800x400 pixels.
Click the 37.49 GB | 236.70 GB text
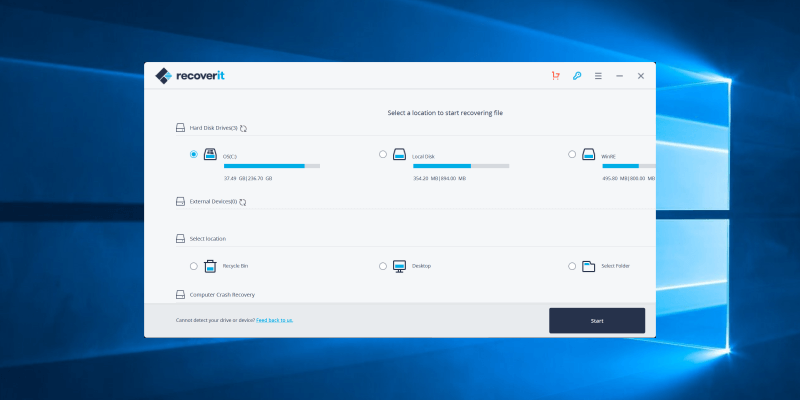click(248, 179)
